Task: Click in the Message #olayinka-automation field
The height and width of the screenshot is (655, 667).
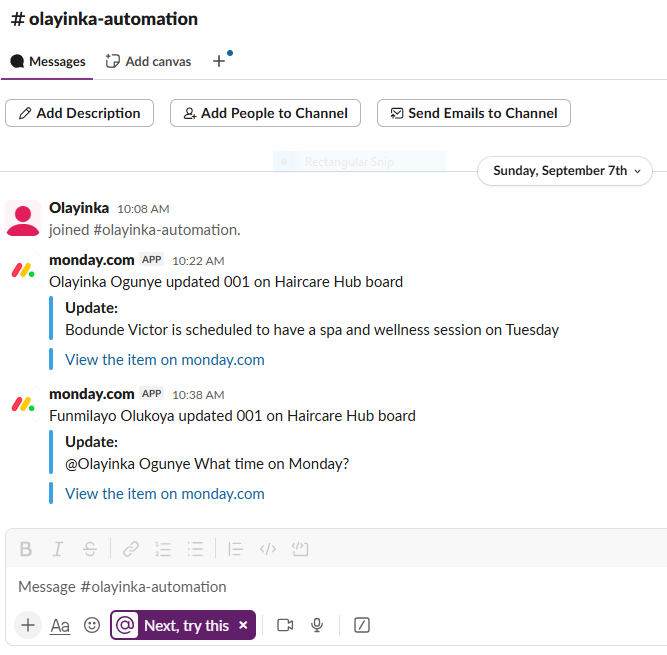Action: 300,587
